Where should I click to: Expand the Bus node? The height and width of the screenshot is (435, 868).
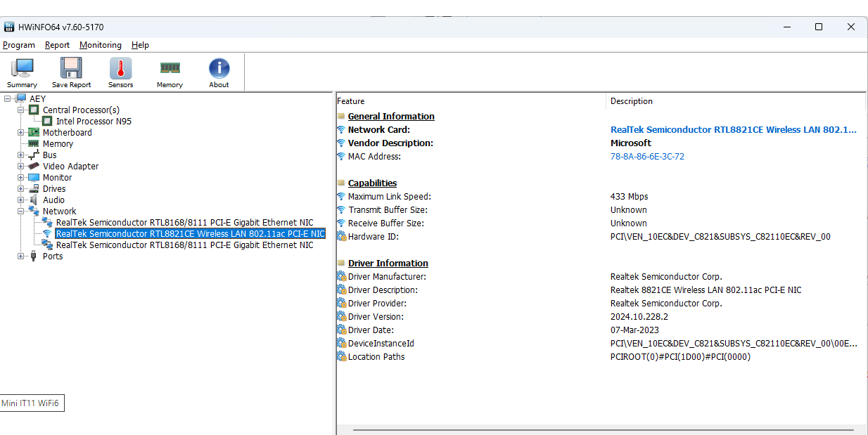coord(20,155)
